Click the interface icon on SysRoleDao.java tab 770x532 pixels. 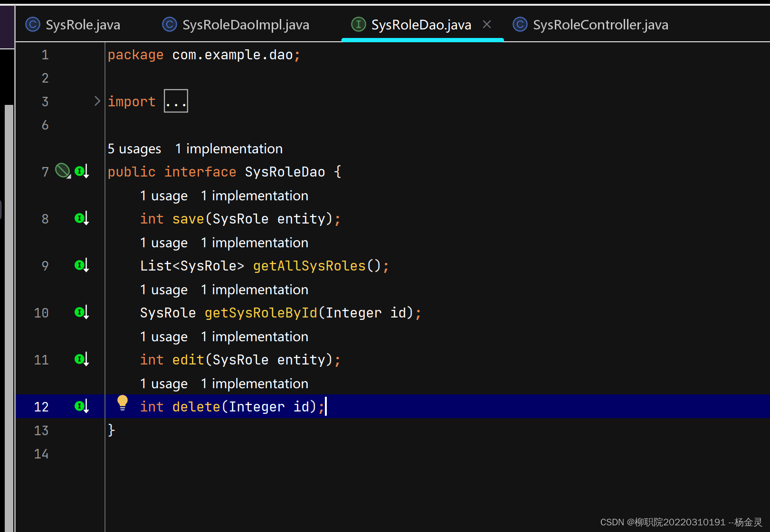358,24
